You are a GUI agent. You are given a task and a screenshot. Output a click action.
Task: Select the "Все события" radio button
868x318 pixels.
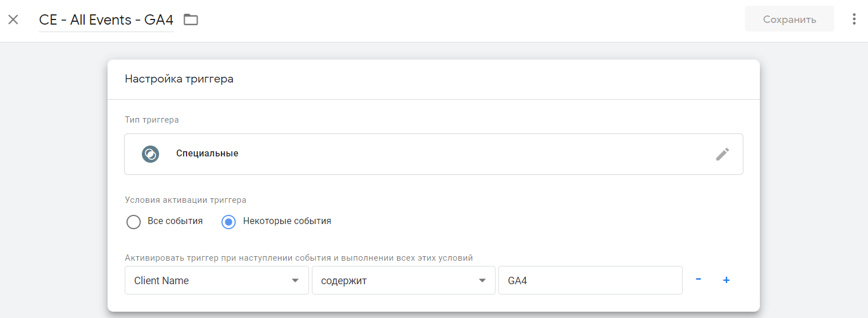(x=133, y=222)
